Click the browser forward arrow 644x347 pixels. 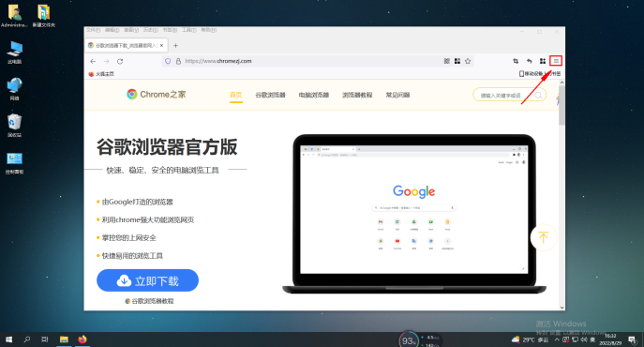106,61
